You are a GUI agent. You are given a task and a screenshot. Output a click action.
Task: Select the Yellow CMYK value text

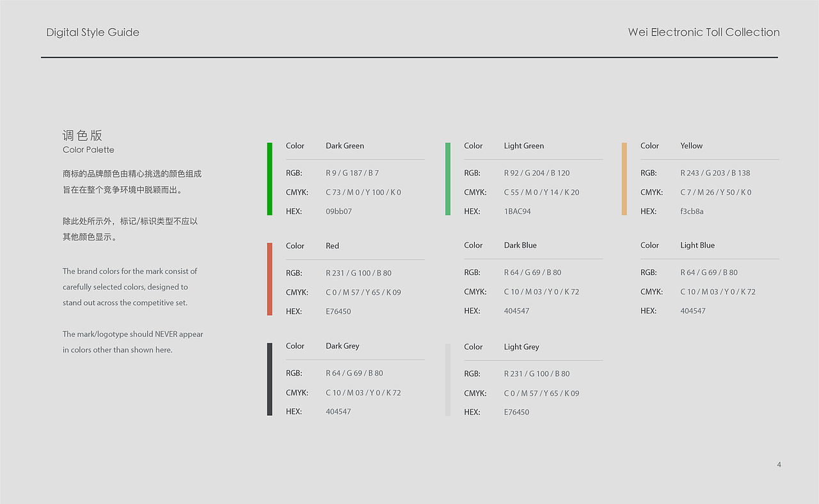(715, 193)
